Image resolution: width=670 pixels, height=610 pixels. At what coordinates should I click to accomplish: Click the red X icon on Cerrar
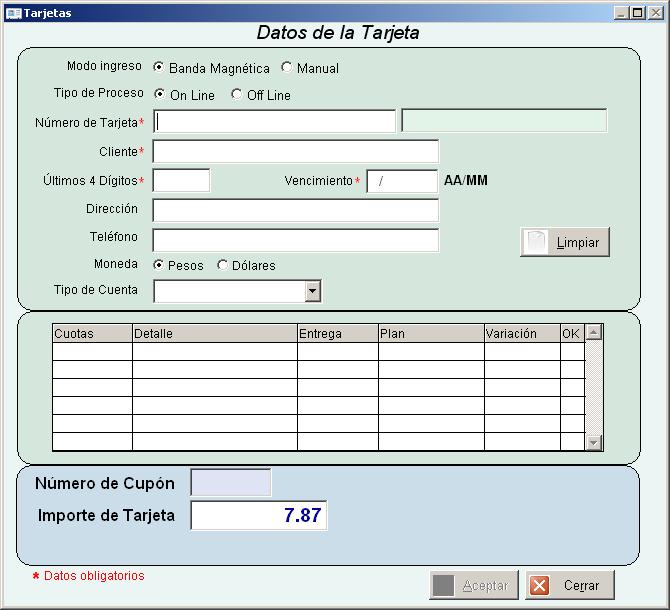point(540,585)
